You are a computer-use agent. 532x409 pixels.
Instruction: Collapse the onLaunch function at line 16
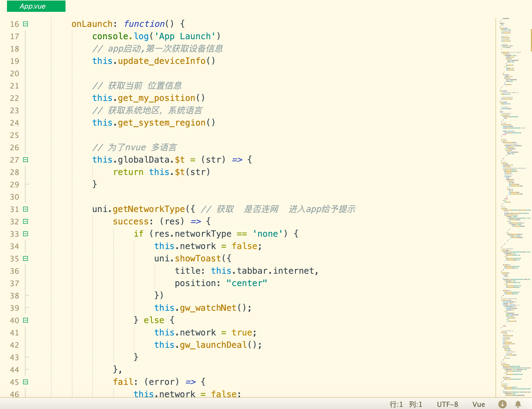[x=25, y=24]
